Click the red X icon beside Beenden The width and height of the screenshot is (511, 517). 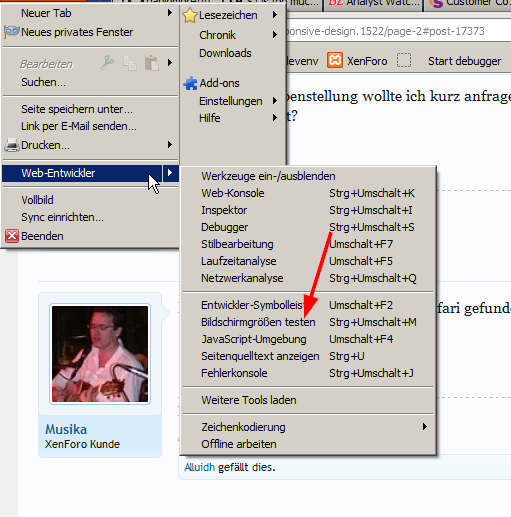12,236
